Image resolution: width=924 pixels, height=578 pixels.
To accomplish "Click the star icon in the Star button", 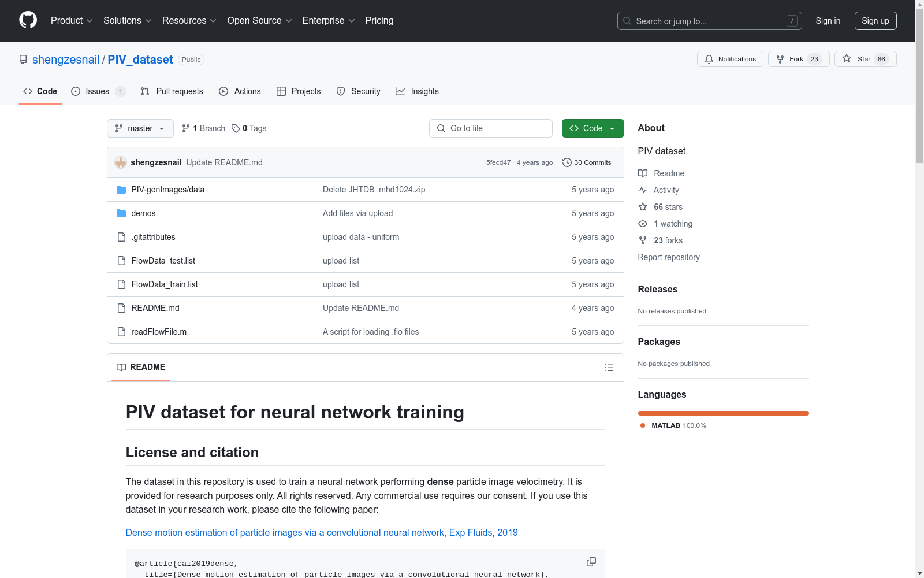I will [x=847, y=58].
